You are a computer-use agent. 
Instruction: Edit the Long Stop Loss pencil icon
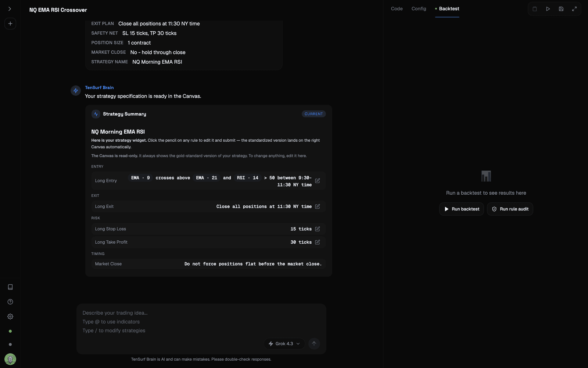pos(318,229)
